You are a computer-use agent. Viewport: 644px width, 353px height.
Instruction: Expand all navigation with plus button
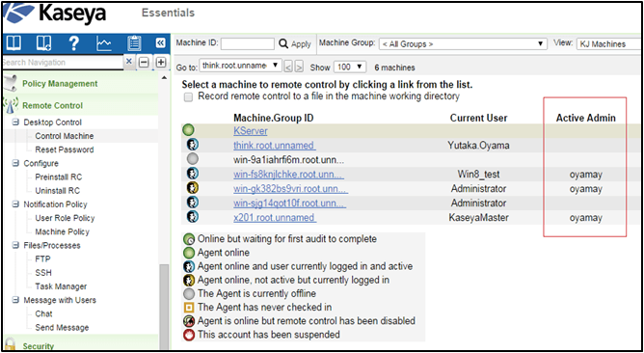(x=161, y=62)
